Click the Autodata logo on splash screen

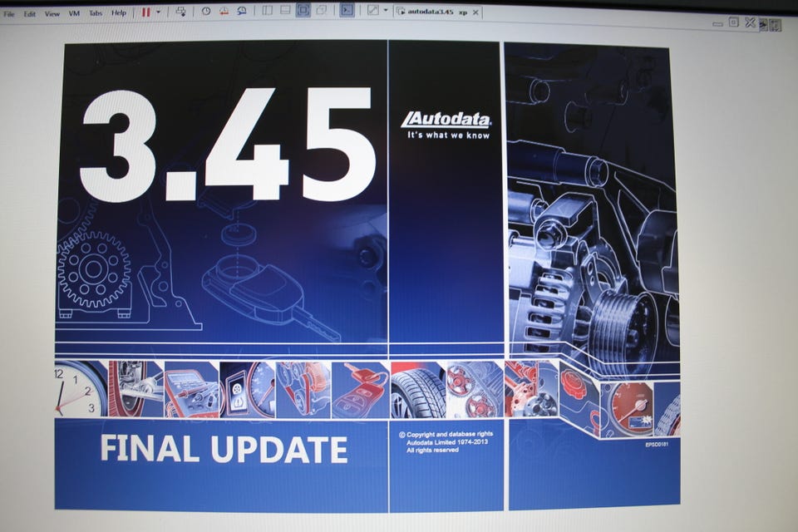(446, 120)
